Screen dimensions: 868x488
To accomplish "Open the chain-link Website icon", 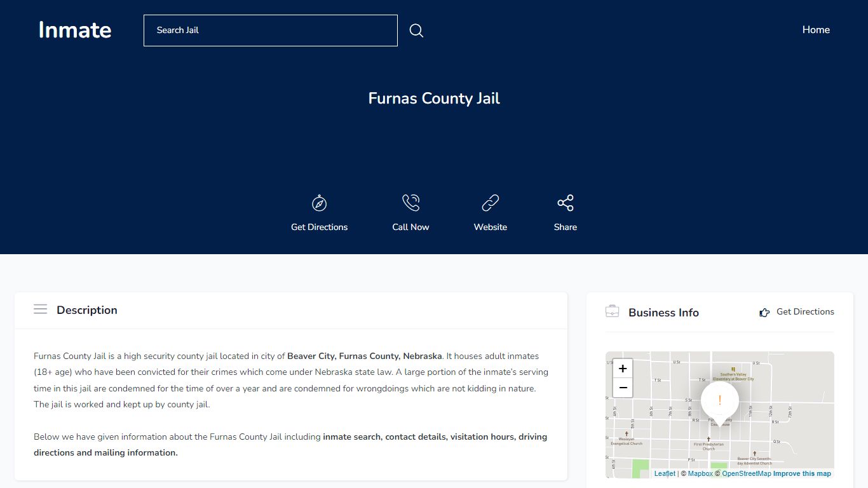I will 491,203.
